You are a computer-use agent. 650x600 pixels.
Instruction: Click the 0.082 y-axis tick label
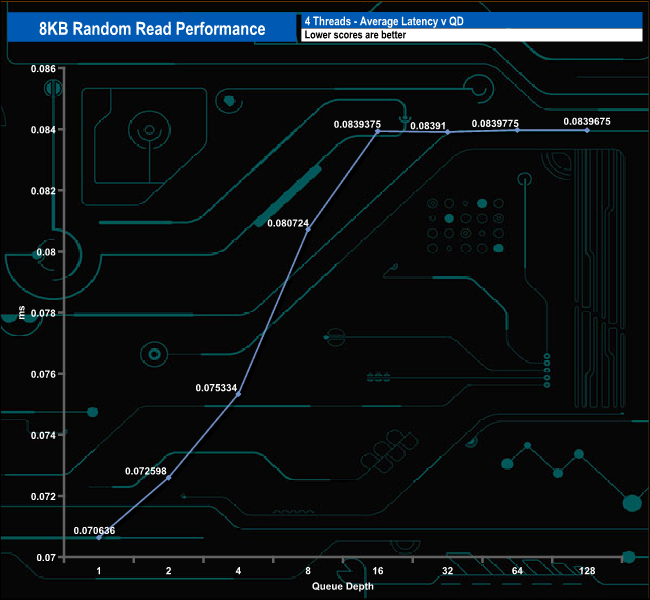(41, 190)
